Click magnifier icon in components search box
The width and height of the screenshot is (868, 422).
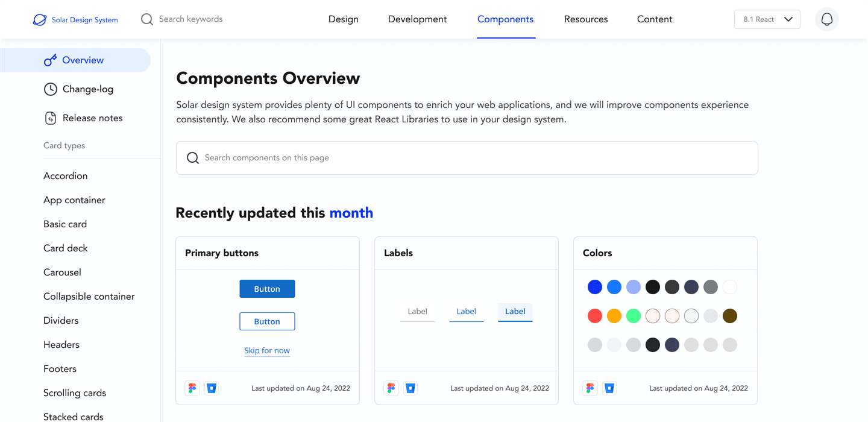193,158
